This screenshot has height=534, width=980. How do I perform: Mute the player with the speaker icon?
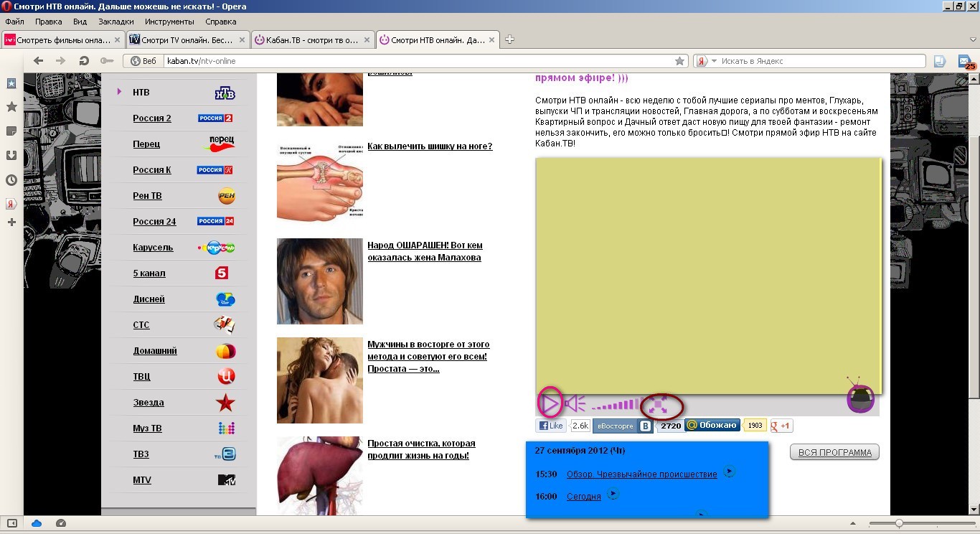[x=575, y=405]
